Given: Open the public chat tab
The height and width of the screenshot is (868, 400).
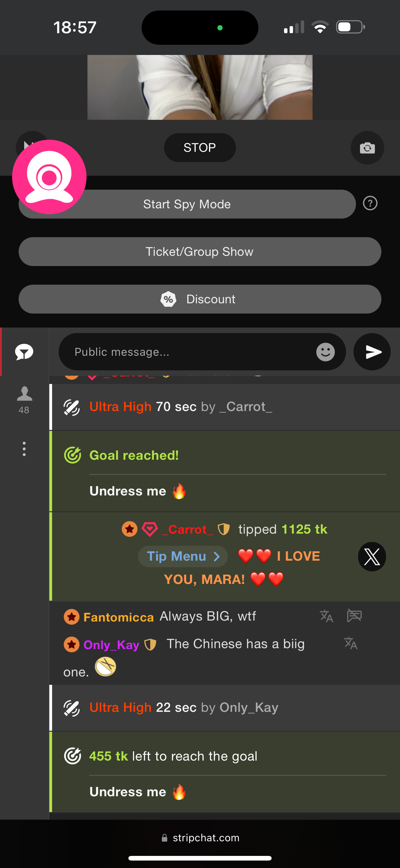Looking at the screenshot, I should click(x=24, y=352).
